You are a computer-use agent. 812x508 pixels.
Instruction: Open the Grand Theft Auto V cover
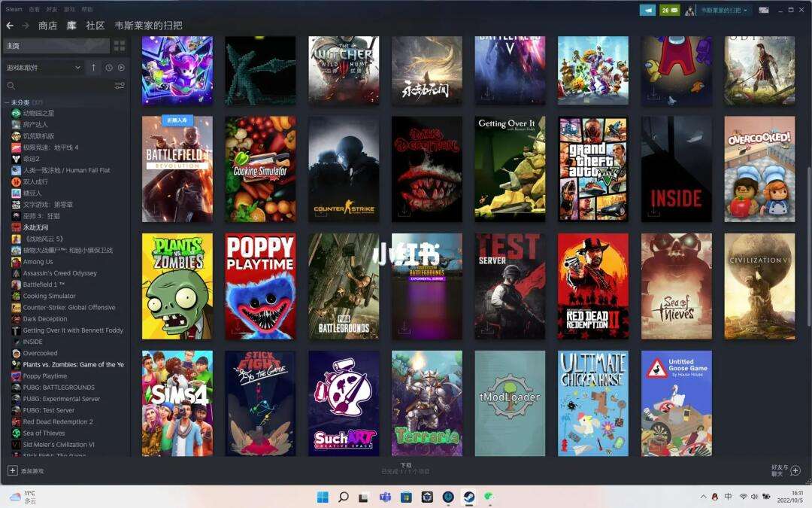[593, 169]
